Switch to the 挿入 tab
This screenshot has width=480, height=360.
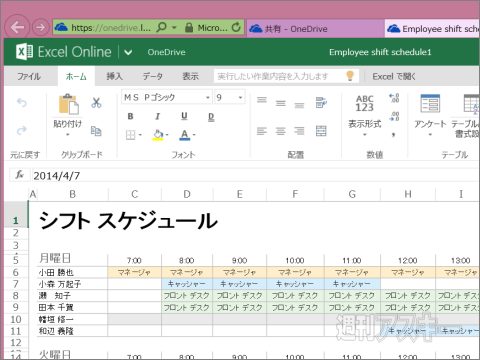[x=114, y=76]
